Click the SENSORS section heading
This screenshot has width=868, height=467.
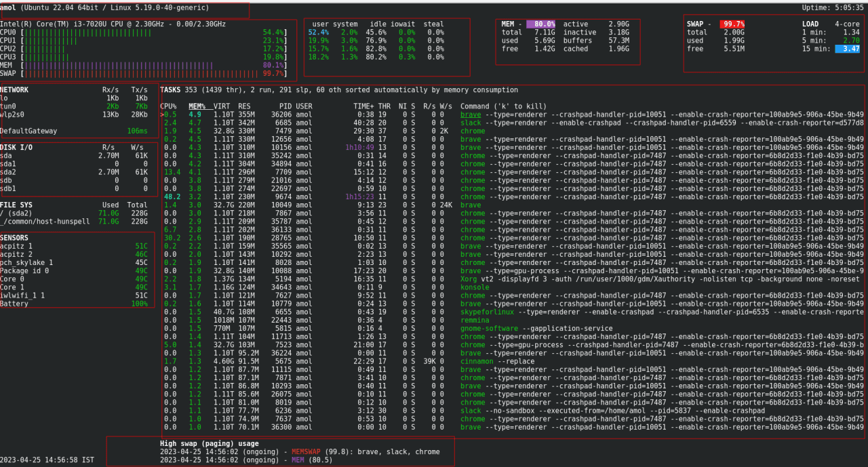[x=15, y=238]
